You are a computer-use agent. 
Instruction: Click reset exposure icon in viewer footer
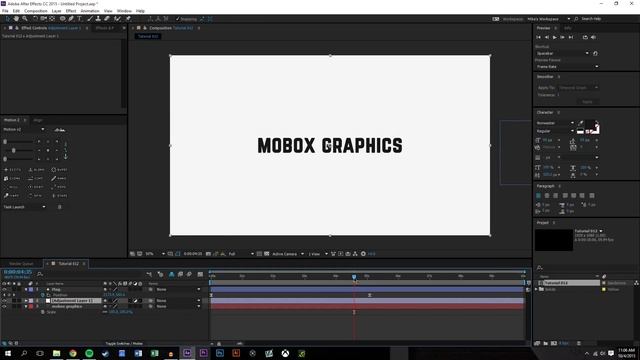(363, 254)
